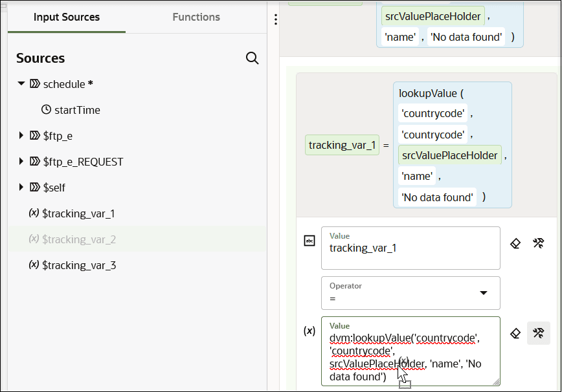
Task: Open the vertical three-dot options menu
Action: [x=276, y=19]
